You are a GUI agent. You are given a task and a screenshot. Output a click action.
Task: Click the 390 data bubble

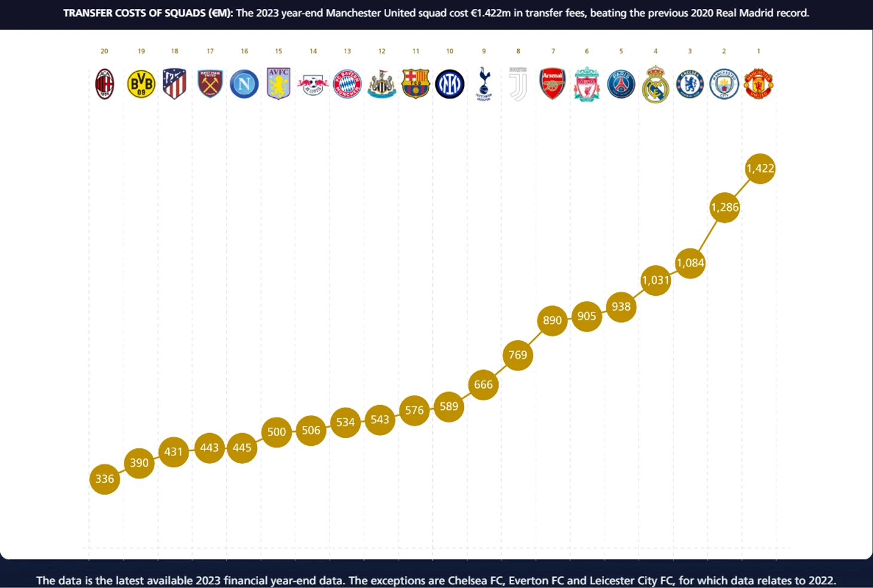[139, 463]
